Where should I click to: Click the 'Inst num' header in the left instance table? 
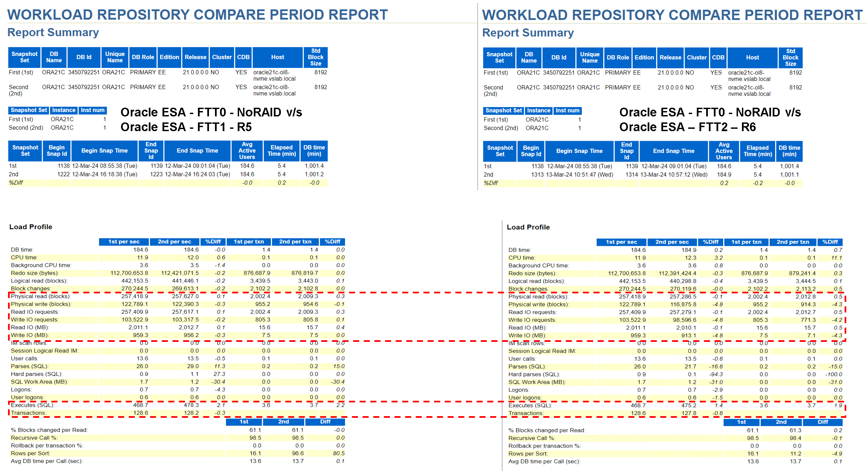pos(92,110)
